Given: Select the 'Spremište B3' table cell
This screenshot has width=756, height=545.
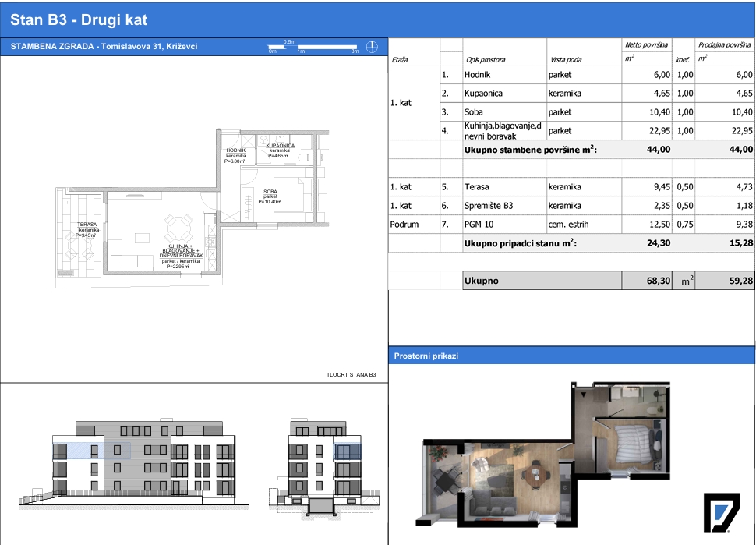Looking at the screenshot, I should tap(504, 206).
